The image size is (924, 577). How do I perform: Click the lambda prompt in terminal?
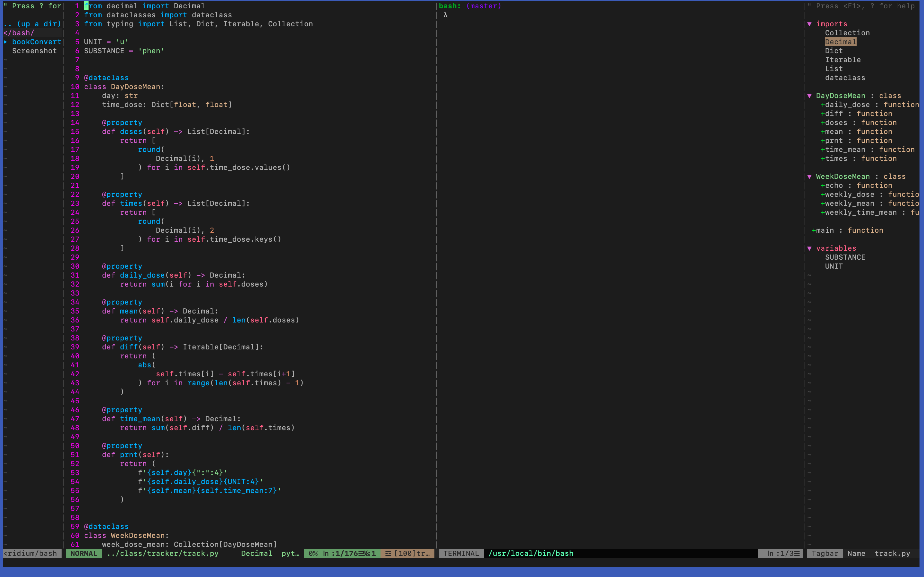(445, 15)
